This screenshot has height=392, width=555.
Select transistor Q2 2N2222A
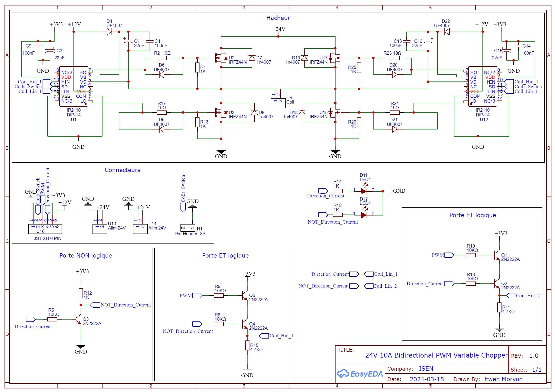coord(497,284)
